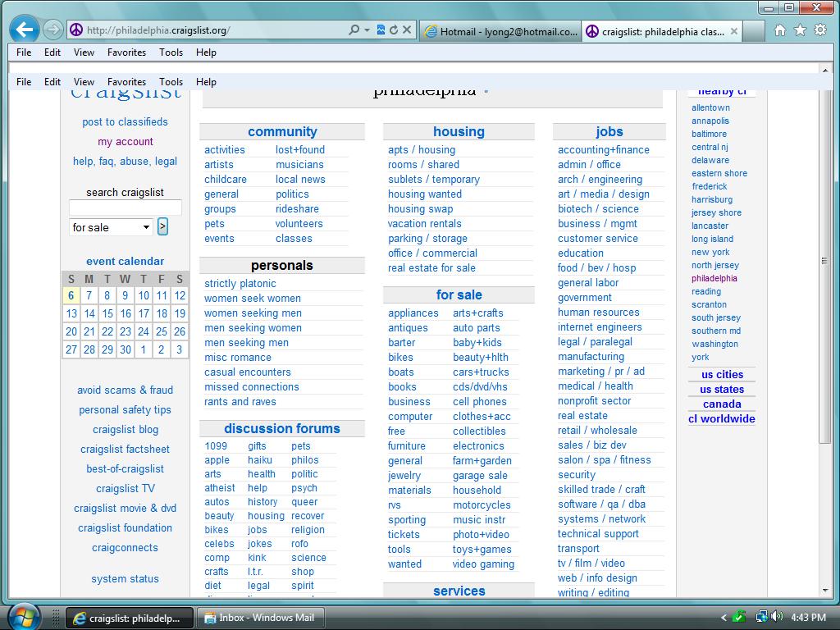Open Favorites star icon
The image size is (840, 630).
[800, 30]
